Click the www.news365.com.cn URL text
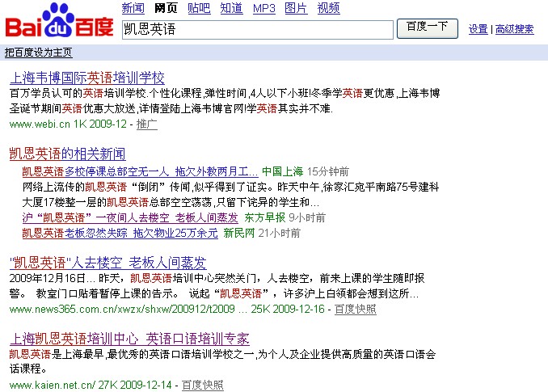 [122, 310]
